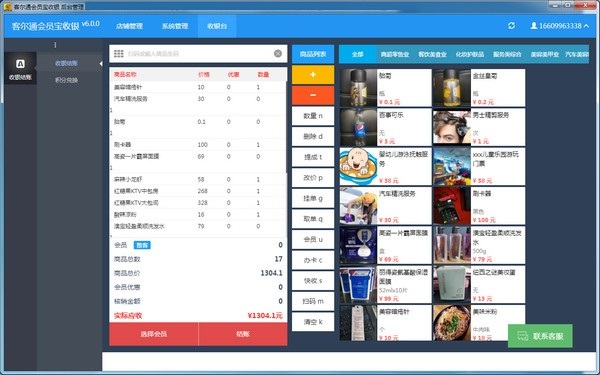Image resolution: width=600 pixels, height=375 pixels.
Task: Click the 价格 column header
Action: pos(204,75)
